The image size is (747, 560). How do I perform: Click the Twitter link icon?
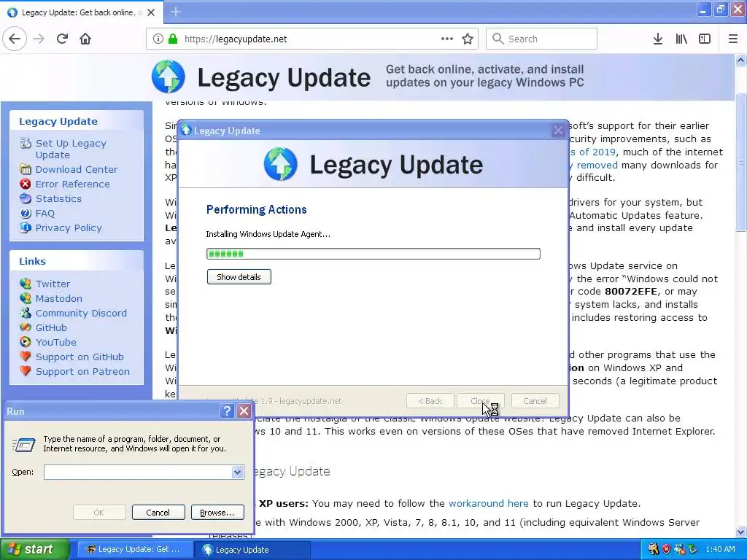[26, 284]
